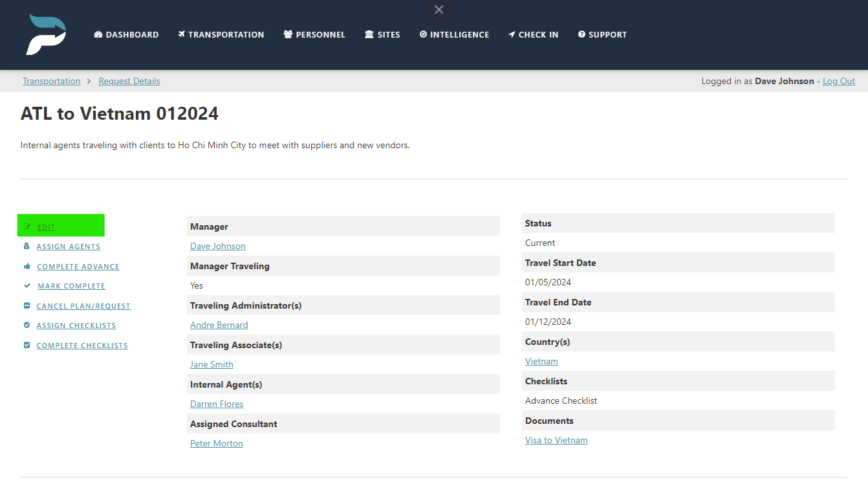Open manager Dave Johnson's profile
Screen dimensions: 868x495
[217, 246]
